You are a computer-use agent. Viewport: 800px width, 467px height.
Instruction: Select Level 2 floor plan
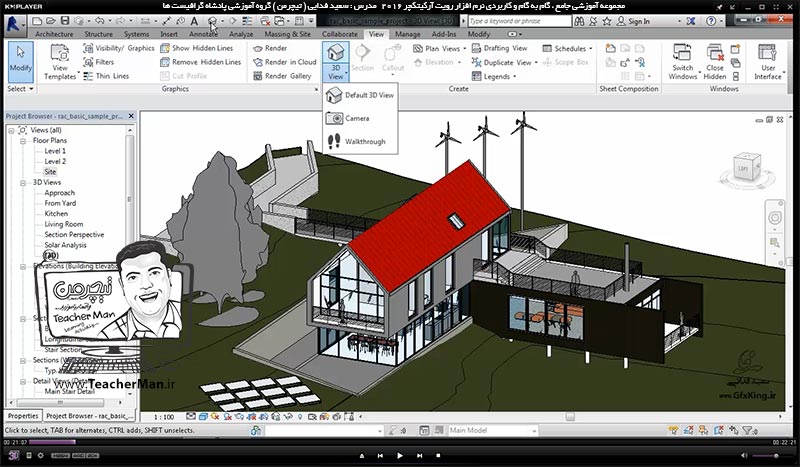point(55,161)
